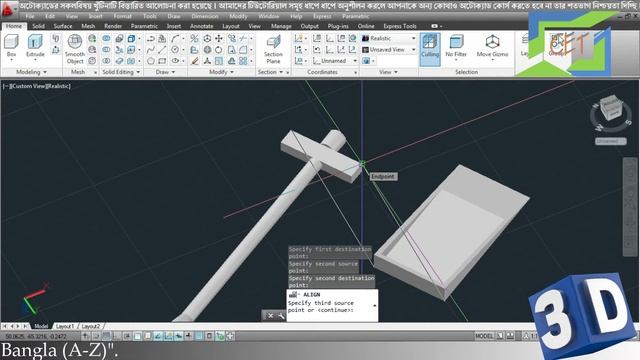Switch to the Annotate ribbon tab

coord(202,26)
